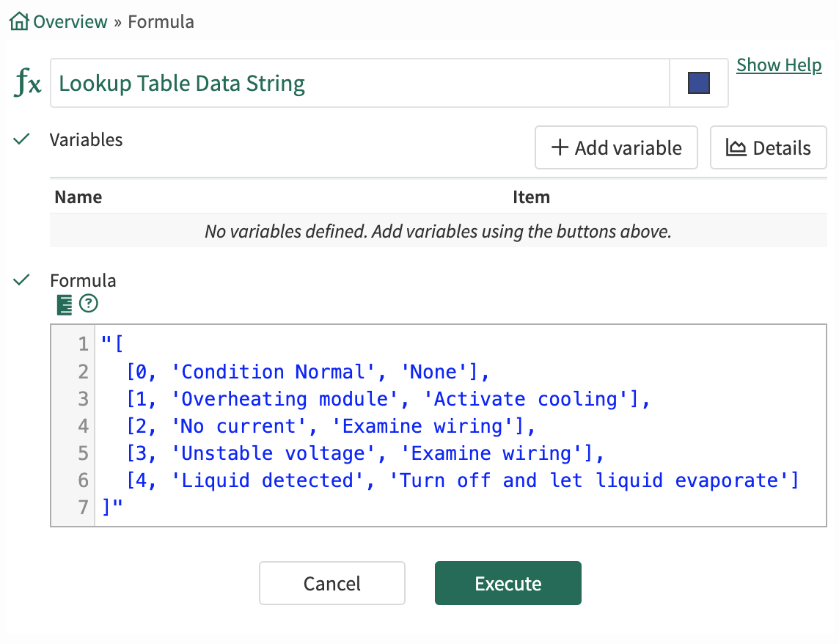Open the blue color swatch picker
839x644 pixels.
click(x=698, y=84)
